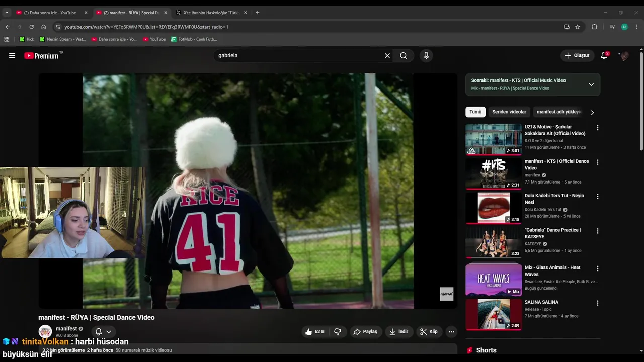Viewport: 644px width, 362px height.
Task: Clear the search box with the X
Action: 387,56
